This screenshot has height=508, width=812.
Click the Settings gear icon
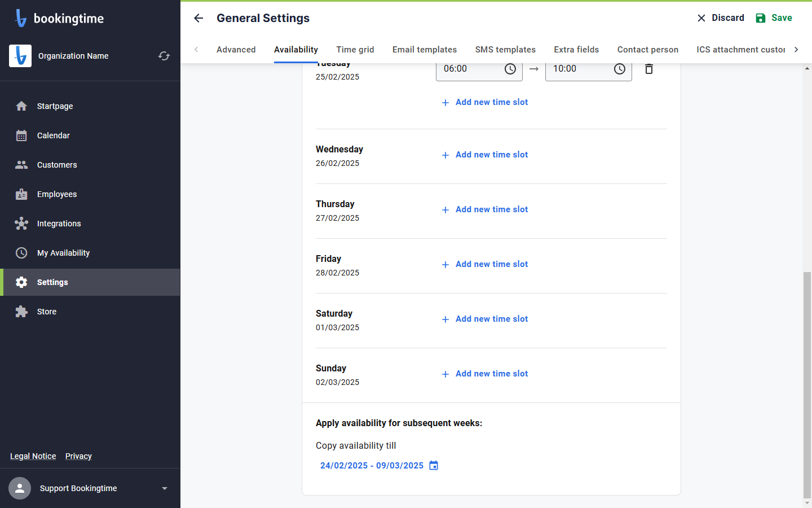tap(21, 282)
